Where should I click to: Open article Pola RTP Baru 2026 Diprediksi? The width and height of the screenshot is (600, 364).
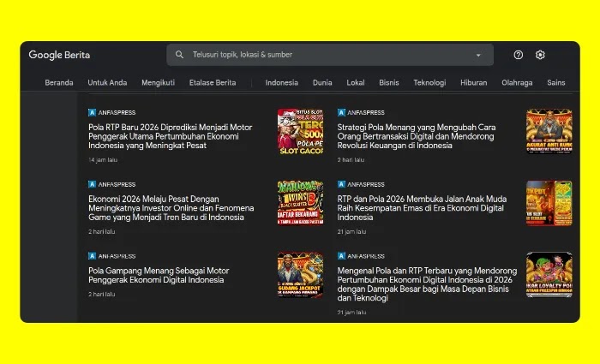click(171, 136)
